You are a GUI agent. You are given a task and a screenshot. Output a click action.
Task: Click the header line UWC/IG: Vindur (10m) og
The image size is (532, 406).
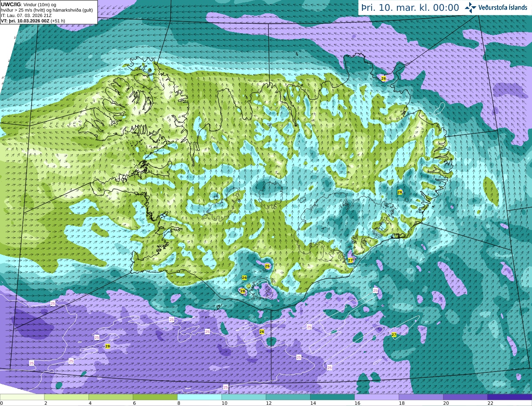pyautogui.click(x=28, y=4)
